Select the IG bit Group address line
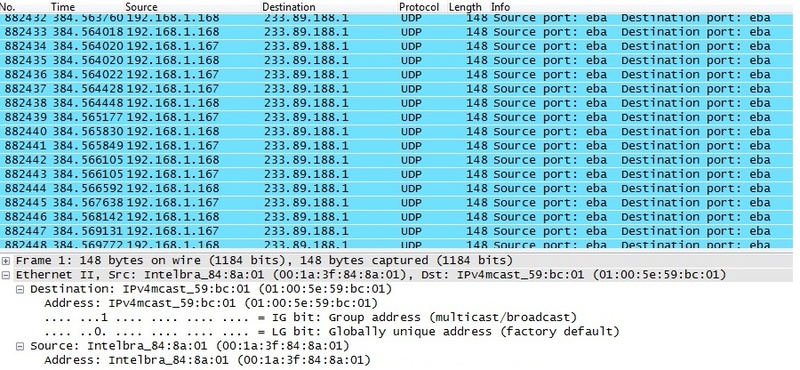The width and height of the screenshot is (800, 370). pyautogui.click(x=311, y=317)
